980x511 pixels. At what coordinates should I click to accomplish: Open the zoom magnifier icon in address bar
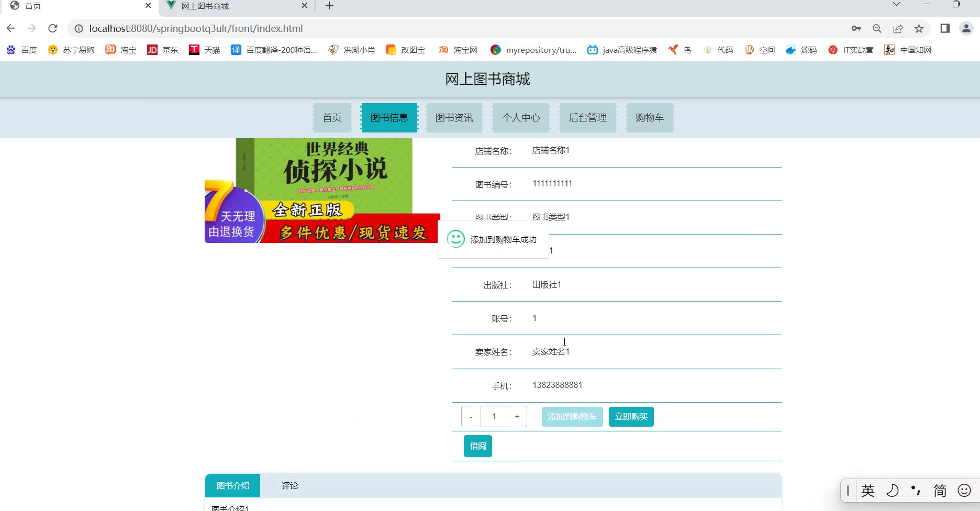pyautogui.click(x=877, y=29)
